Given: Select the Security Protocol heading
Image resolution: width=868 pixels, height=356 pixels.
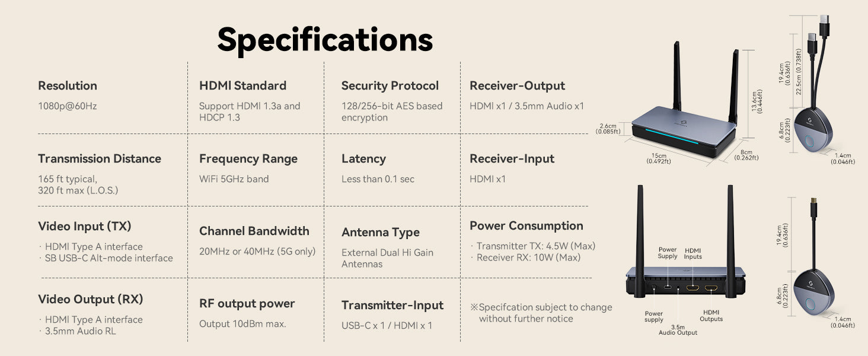Looking at the screenshot, I should [390, 85].
